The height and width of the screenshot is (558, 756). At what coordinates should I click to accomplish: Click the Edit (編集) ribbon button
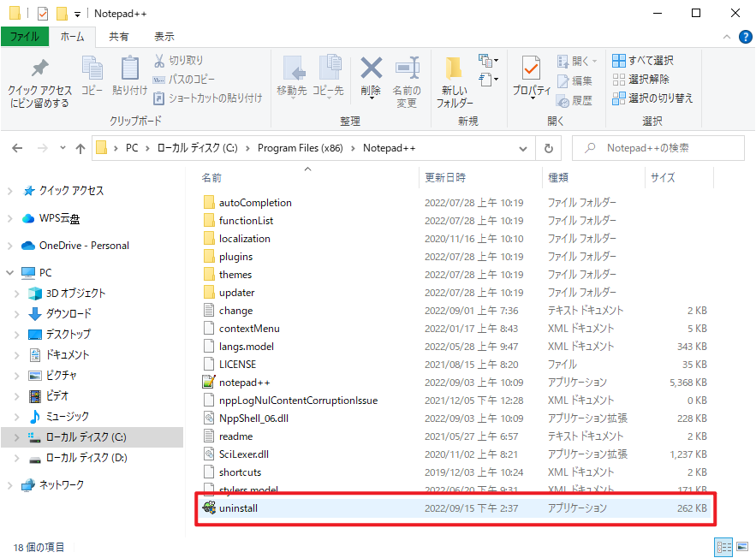point(574,81)
